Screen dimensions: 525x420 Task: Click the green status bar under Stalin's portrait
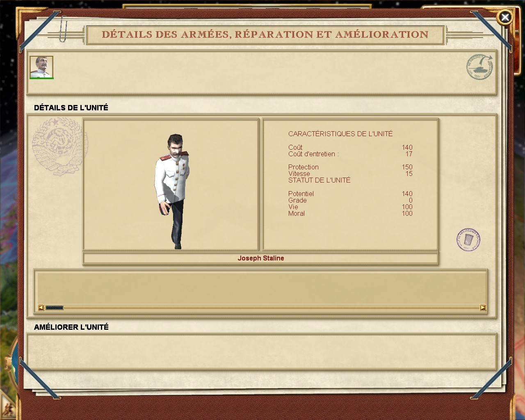point(41,78)
